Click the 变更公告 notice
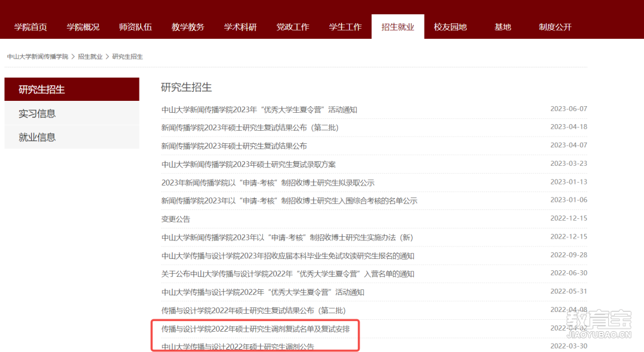The image size is (644, 352). [176, 220]
